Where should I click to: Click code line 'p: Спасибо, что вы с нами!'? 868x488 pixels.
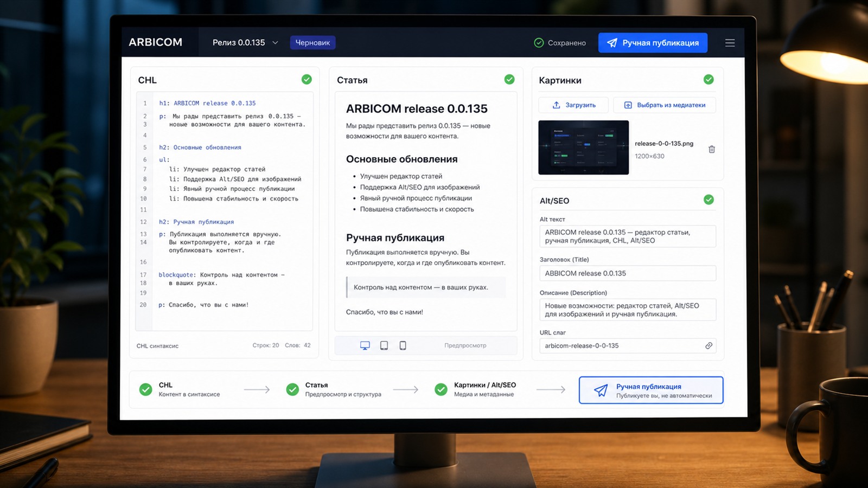click(203, 305)
